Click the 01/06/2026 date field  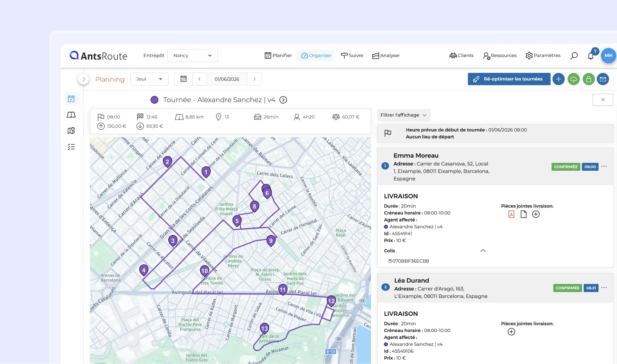pos(227,79)
